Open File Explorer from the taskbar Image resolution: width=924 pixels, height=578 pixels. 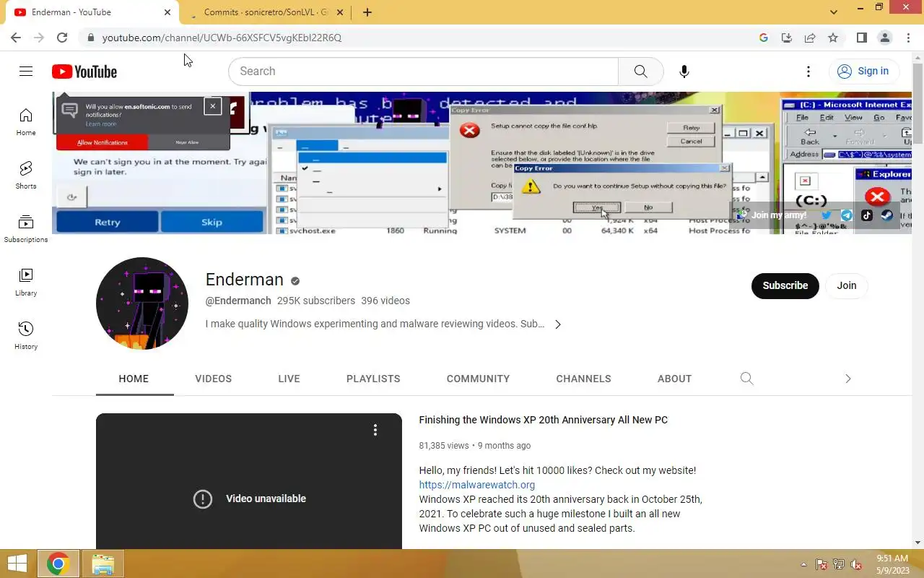[x=103, y=564]
